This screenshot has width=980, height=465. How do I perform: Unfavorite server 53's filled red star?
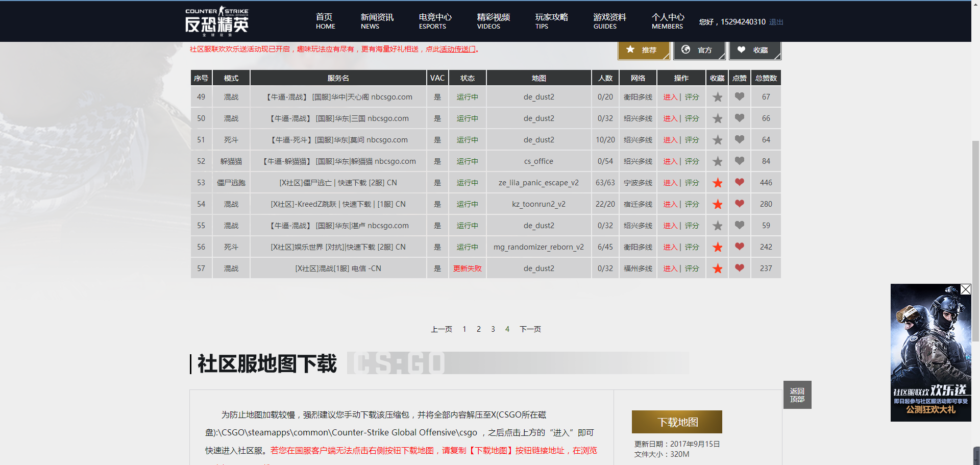[x=717, y=182]
